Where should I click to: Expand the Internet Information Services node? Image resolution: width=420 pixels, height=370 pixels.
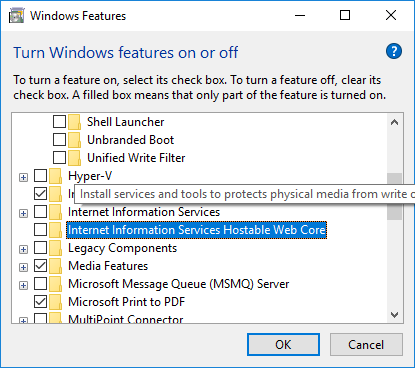[23, 213]
